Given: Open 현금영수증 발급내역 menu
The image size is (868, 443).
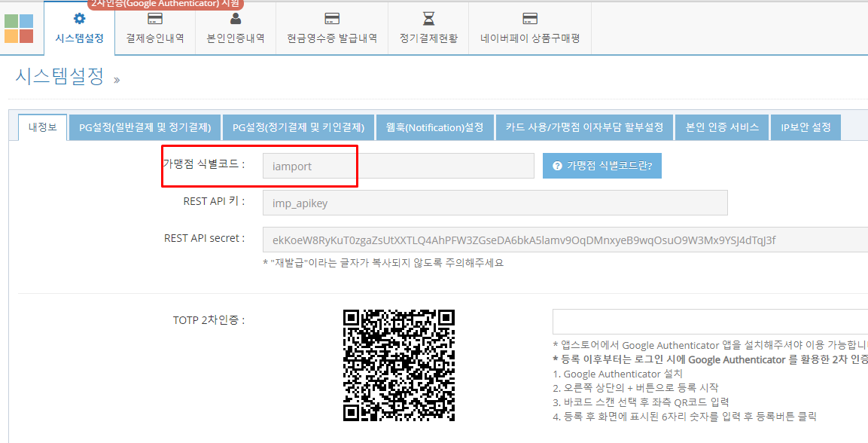Looking at the screenshot, I should pos(332,28).
